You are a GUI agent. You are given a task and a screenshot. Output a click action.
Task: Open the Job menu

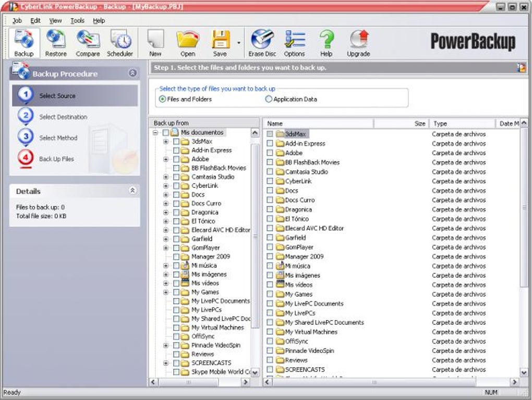click(x=17, y=21)
